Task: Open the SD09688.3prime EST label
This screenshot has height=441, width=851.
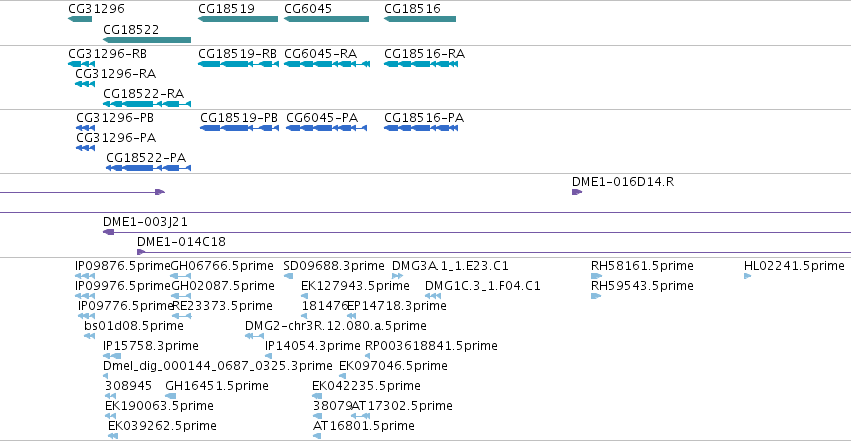Action: pos(334,266)
